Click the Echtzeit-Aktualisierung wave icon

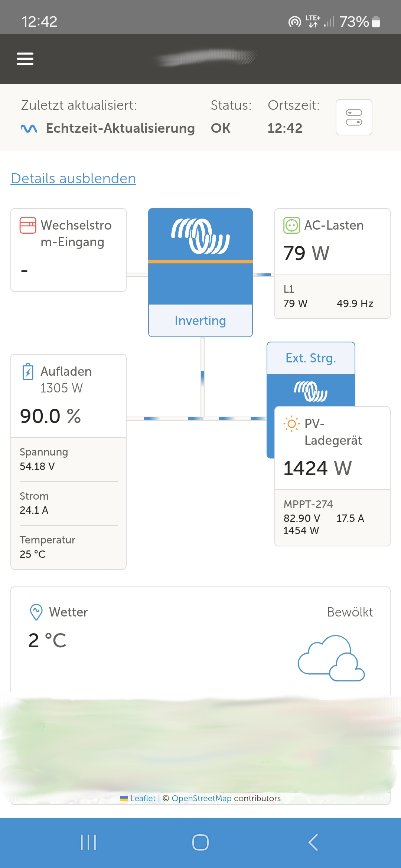pos(29,128)
